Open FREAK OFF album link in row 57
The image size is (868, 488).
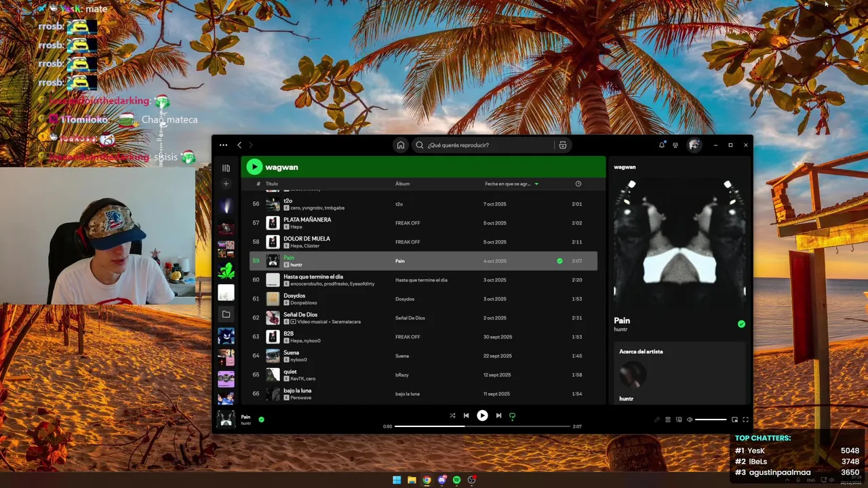point(408,223)
